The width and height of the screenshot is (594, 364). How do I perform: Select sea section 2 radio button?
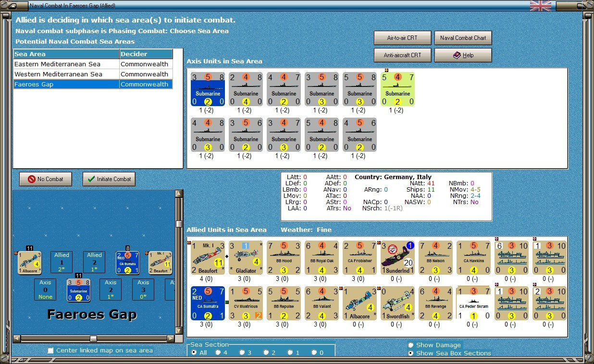266,352
